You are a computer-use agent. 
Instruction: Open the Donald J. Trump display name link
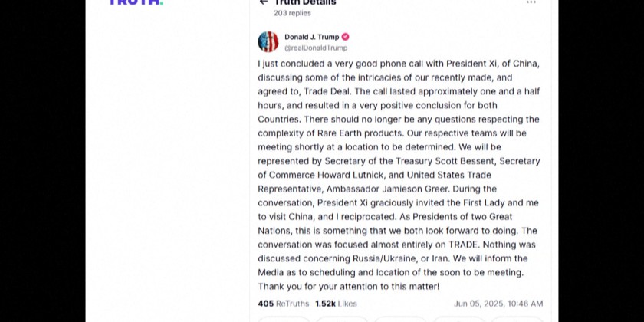point(311,37)
